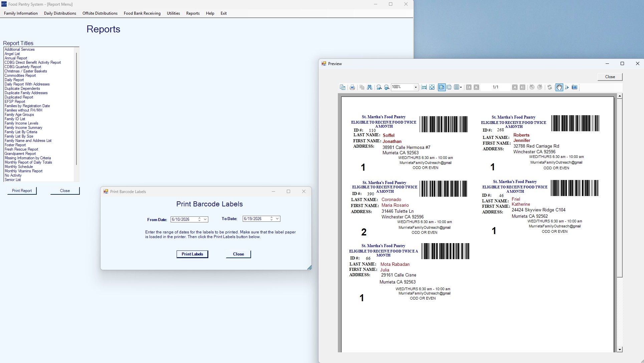Click Exit in menu bar
The image size is (644, 363).
coord(224,13)
